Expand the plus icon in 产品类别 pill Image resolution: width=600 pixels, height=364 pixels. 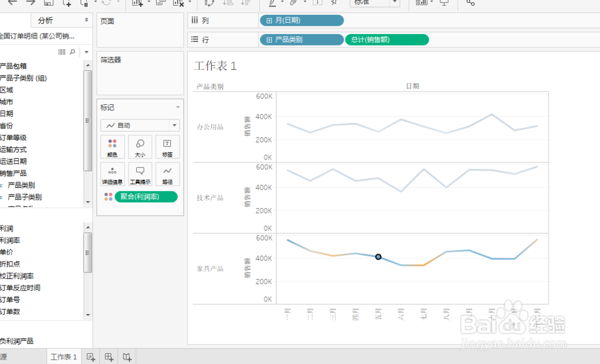point(269,40)
